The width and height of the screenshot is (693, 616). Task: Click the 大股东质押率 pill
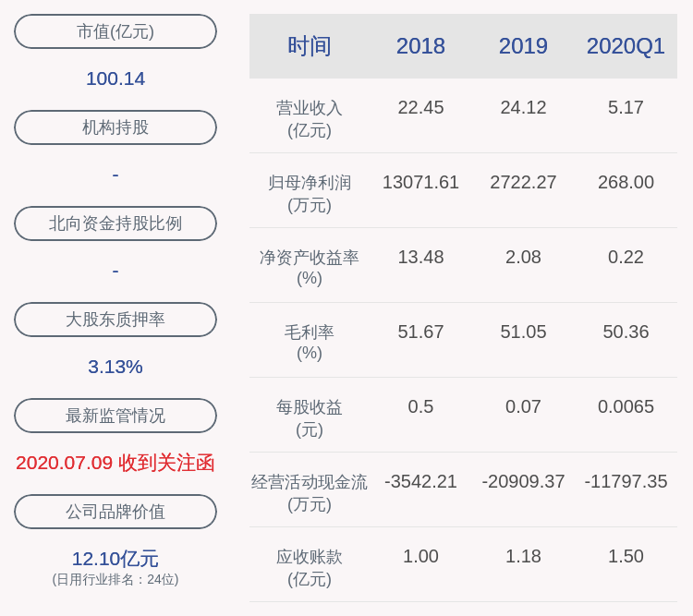point(115,320)
